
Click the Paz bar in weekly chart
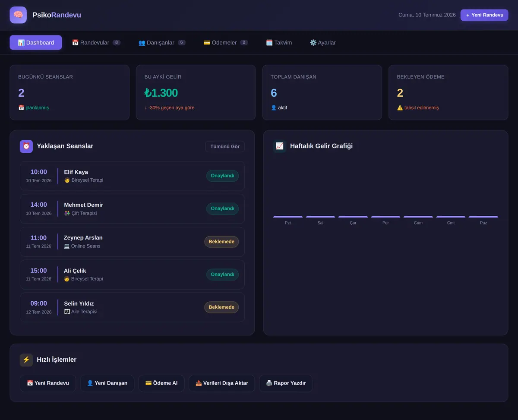(x=483, y=217)
